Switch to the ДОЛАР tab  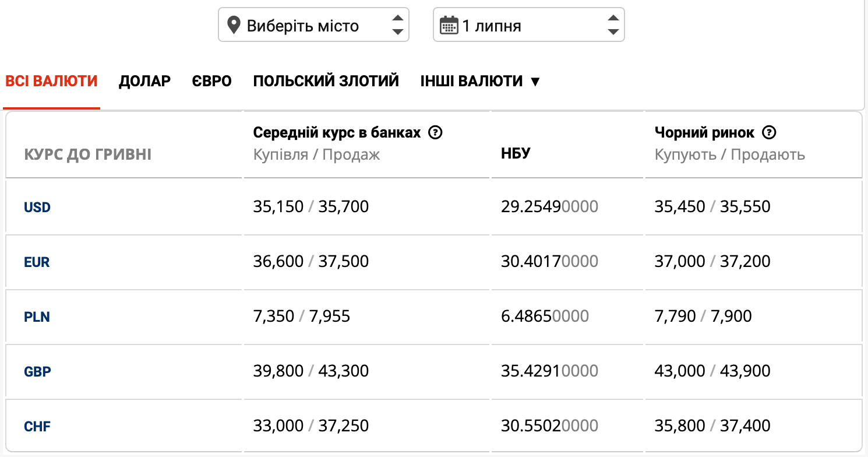click(144, 81)
